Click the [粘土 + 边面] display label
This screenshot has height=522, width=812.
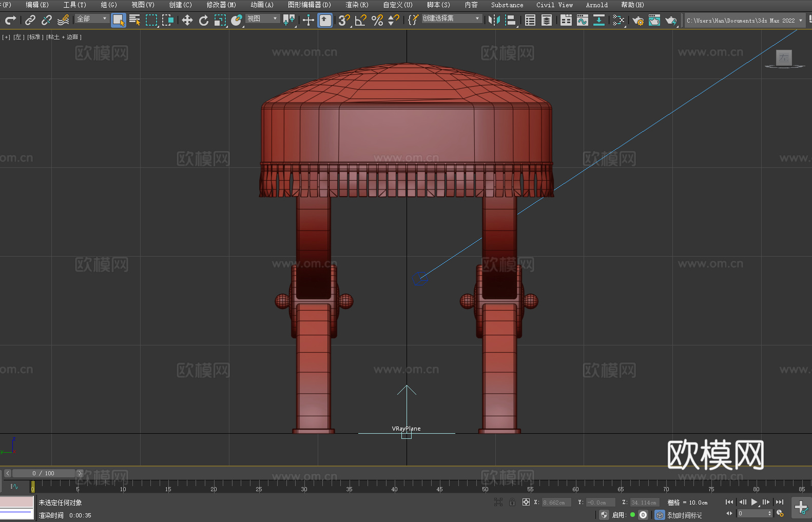coord(64,37)
